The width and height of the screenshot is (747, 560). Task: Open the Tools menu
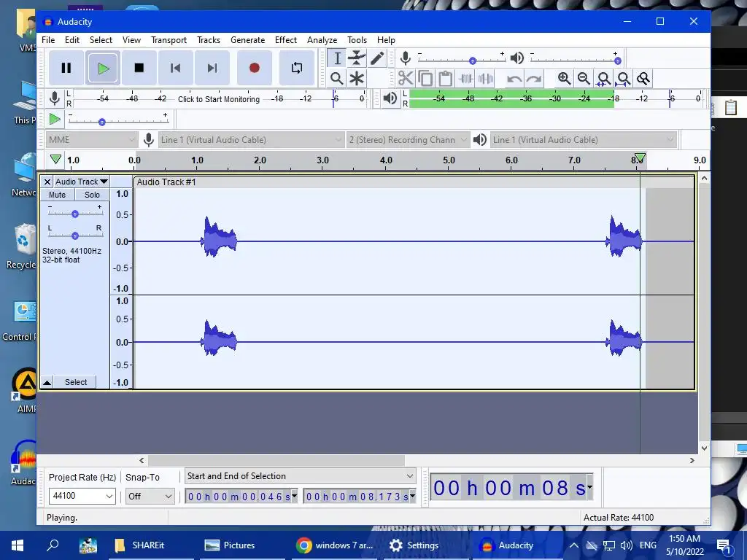point(357,40)
